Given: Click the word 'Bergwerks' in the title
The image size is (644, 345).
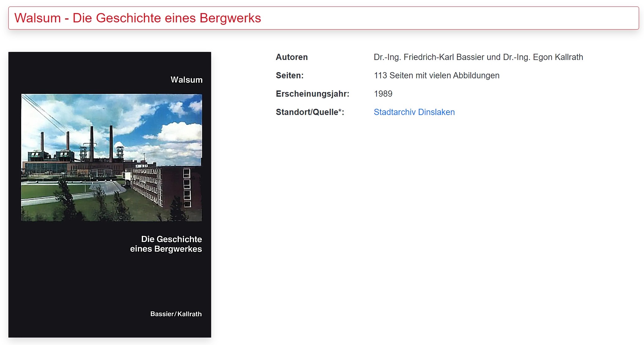Looking at the screenshot, I should point(230,18).
